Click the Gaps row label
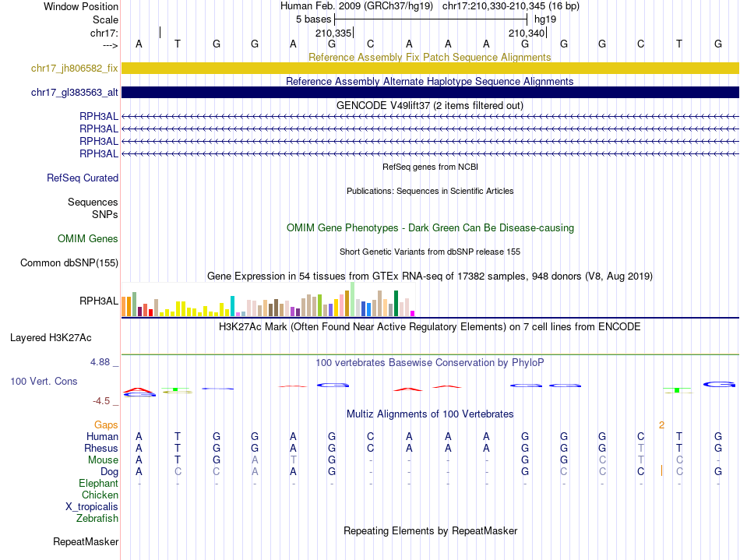Screen dimensions: 740x560 [106, 425]
